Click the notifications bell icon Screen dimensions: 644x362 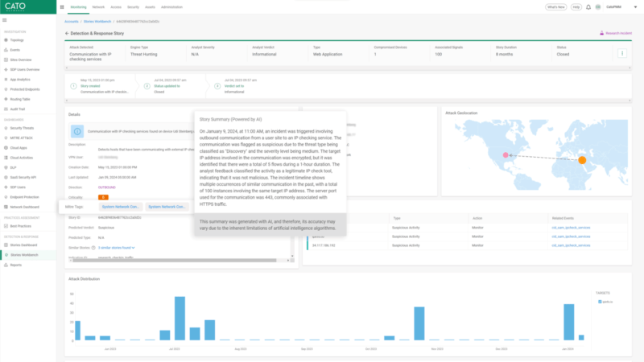[588, 6]
